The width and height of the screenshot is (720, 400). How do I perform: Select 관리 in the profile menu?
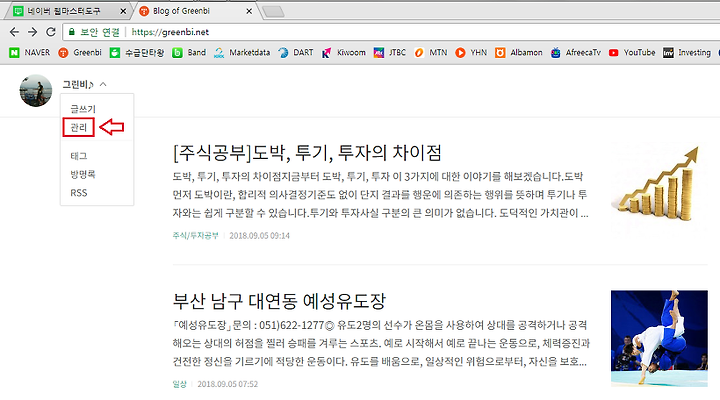tap(79, 128)
